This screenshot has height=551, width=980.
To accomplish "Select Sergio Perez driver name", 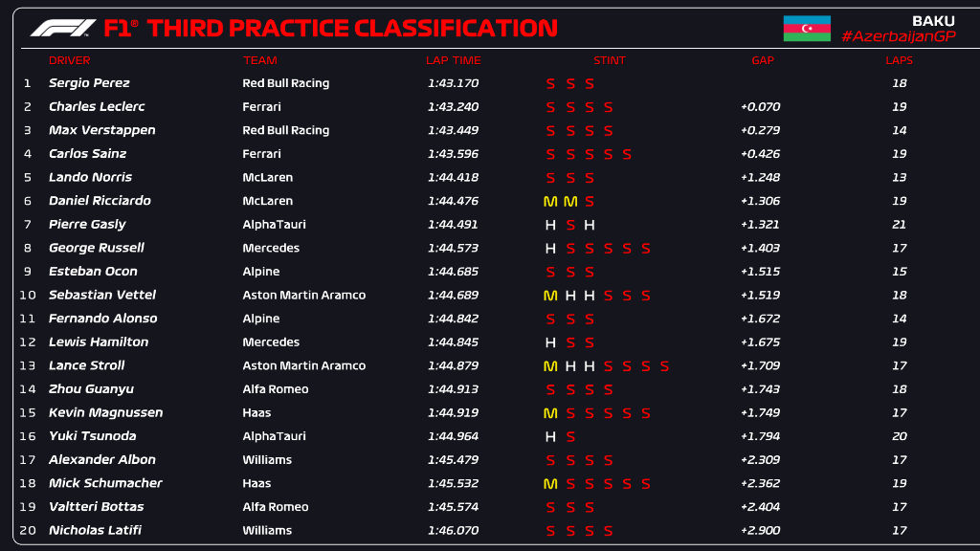I will point(89,83).
